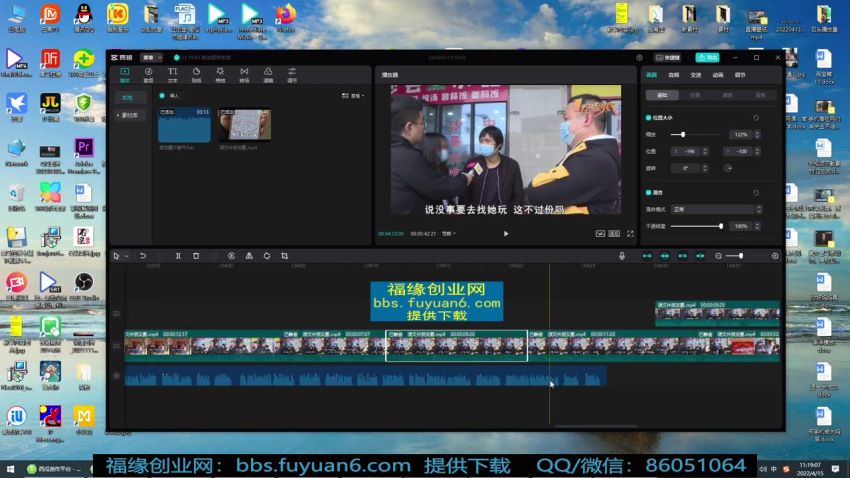The image size is (850, 478).
Task: Toggle the overlay track's left icon
Action: [117, 313]
